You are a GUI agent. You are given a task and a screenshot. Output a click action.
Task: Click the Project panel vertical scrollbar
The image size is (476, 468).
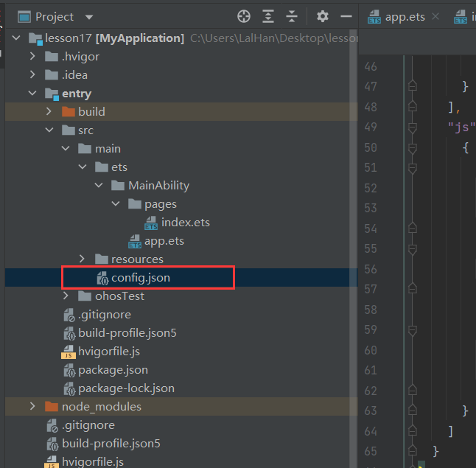point(353,248)
